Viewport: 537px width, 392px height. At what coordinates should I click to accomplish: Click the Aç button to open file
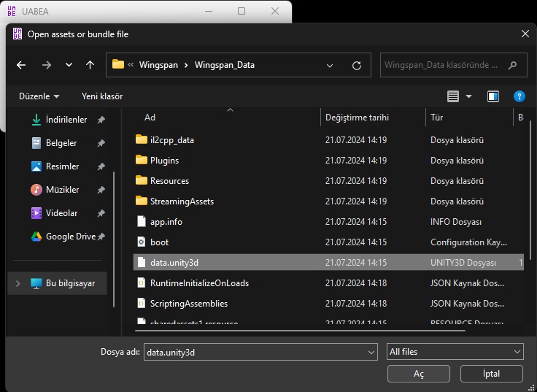pyautogui.click(x=419, y=374)
